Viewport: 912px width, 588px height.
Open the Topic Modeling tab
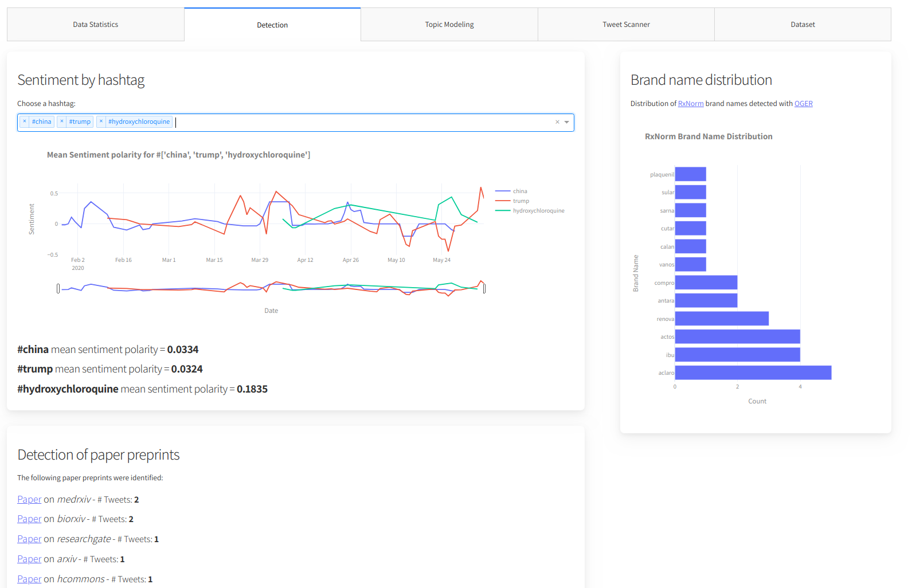(449, 25)
